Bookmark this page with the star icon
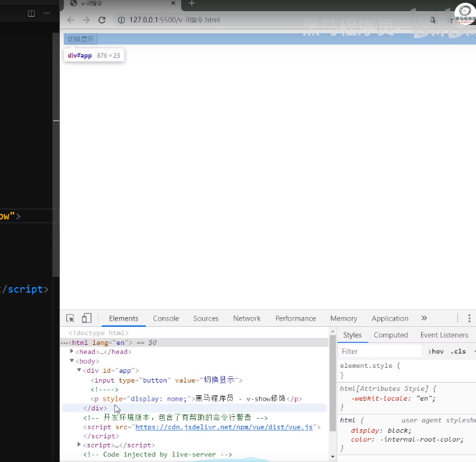Screen dimensions: 476x462 (x=450, y=20)
